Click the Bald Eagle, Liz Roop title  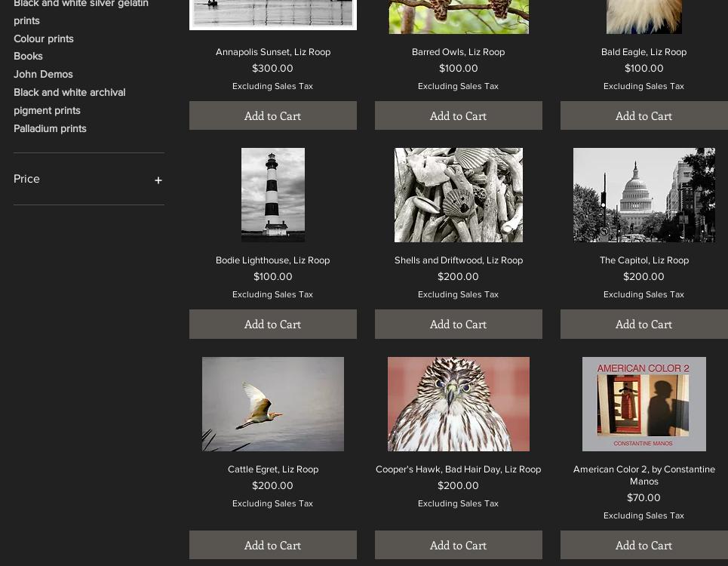click(x=644, y=52)
